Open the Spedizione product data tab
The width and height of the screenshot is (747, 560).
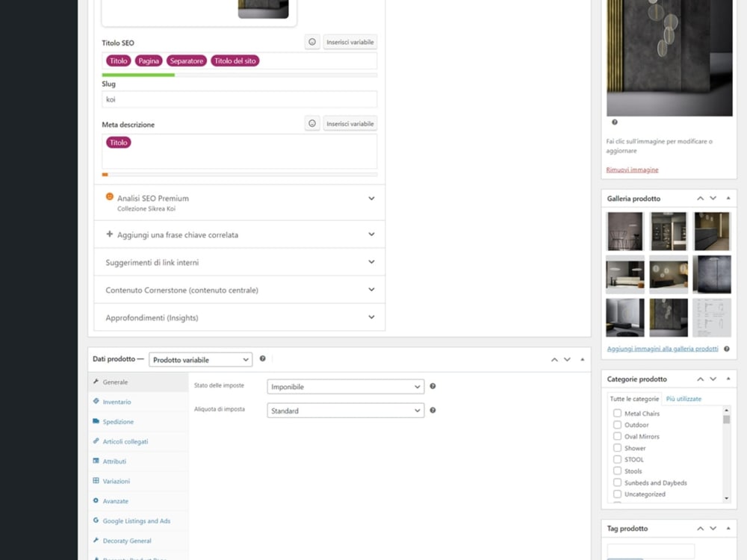138,422
